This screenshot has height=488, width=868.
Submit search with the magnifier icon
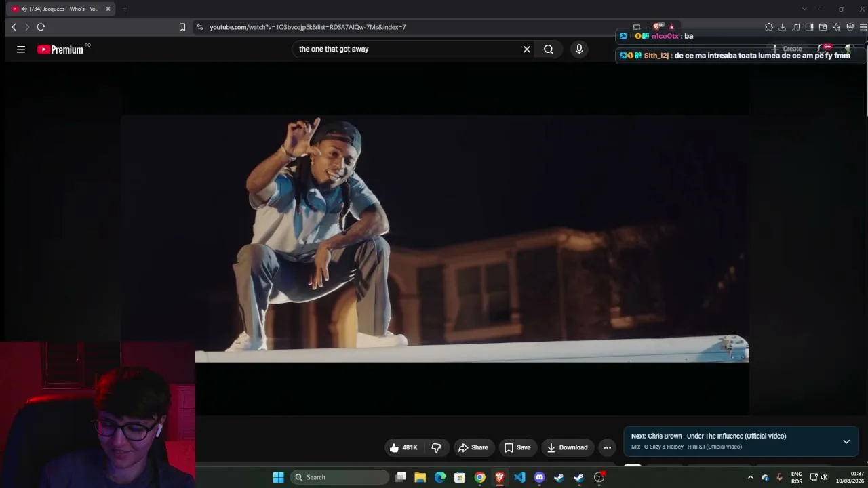tap(549, 49)
